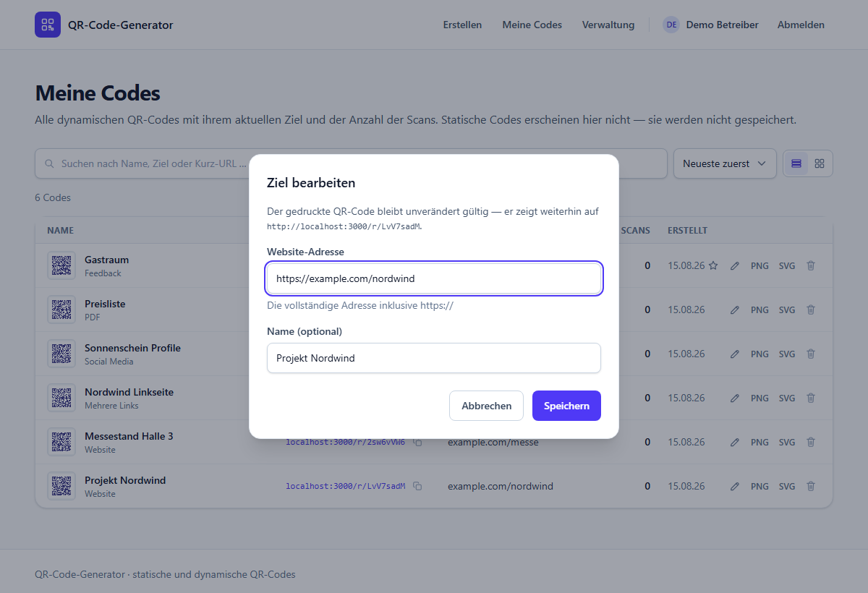Focus the Website-Adresse input field
The height and width of the screenshot is (593, 868).
(x=434, y=278)
